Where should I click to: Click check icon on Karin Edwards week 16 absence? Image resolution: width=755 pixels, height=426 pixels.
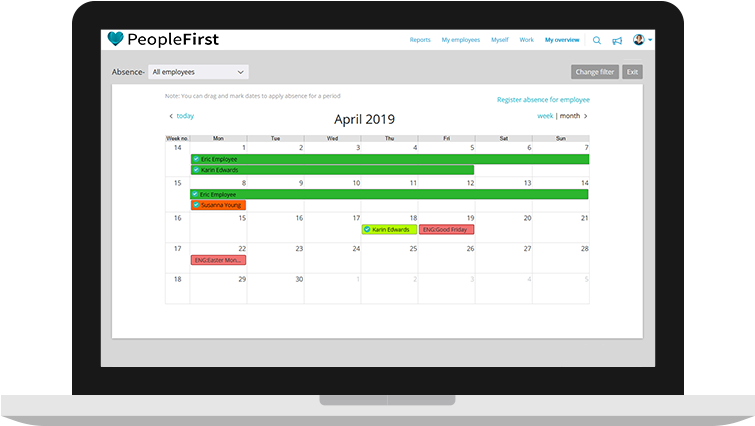(x=367, y=230)
